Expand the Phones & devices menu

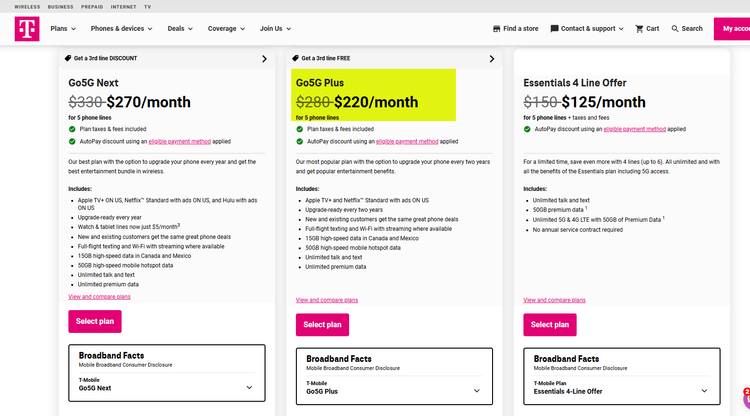pos(121,29)
